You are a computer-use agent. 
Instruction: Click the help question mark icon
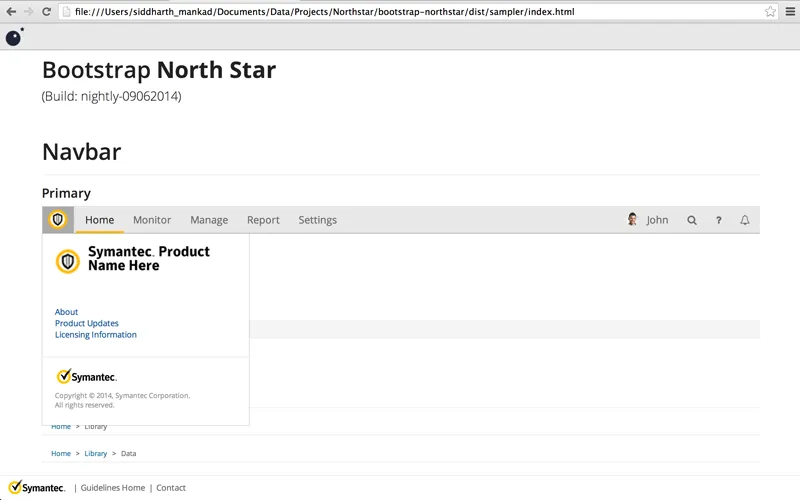pos(718,220)
